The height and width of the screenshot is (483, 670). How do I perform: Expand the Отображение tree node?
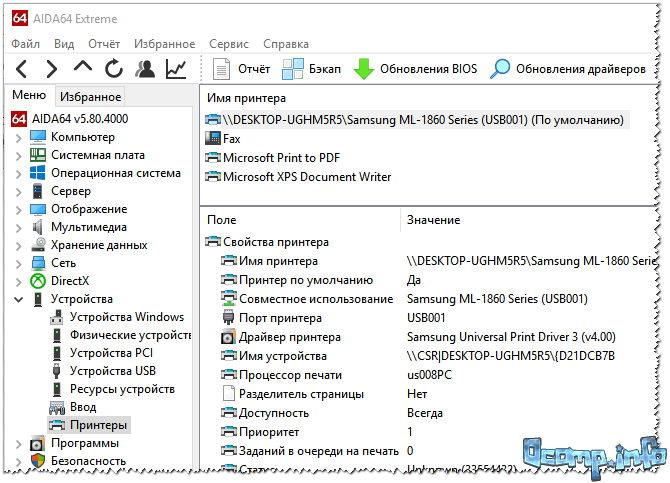[x=18, y=210]
